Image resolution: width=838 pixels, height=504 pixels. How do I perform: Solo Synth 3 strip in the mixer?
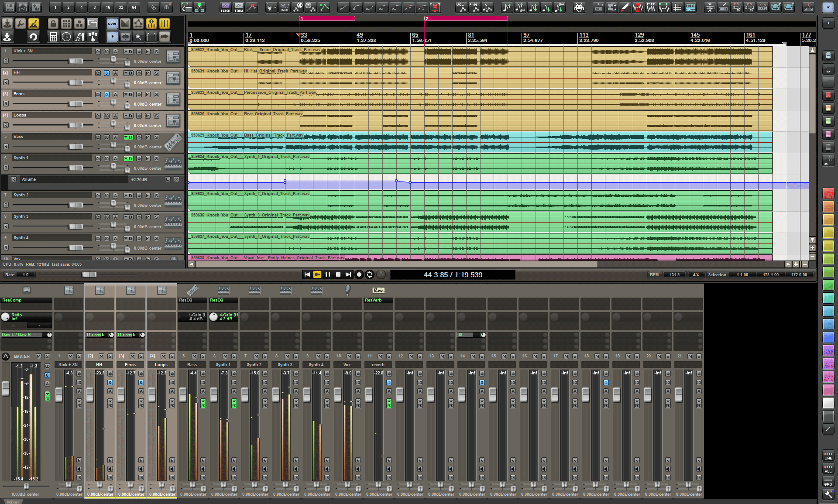296,357
